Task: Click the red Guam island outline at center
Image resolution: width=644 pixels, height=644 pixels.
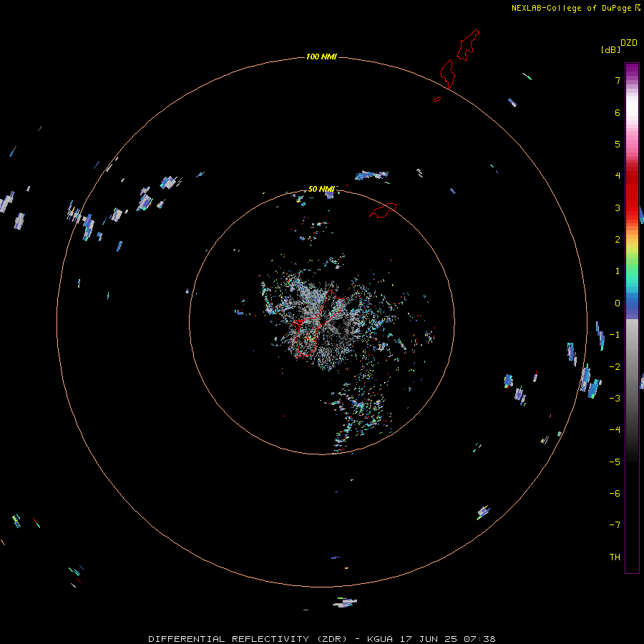Action: 318,323
